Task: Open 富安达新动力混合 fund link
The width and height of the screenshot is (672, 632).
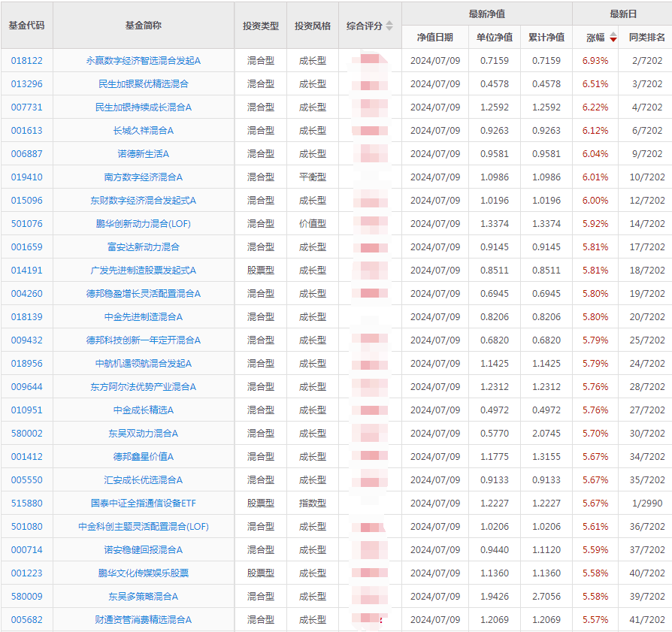Action: (x=143, y=246)
